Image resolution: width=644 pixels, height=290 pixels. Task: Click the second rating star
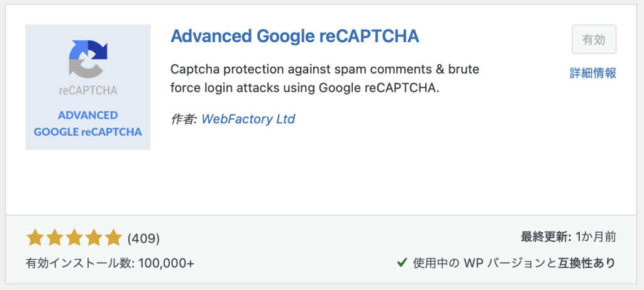click(x=55, y=238)
